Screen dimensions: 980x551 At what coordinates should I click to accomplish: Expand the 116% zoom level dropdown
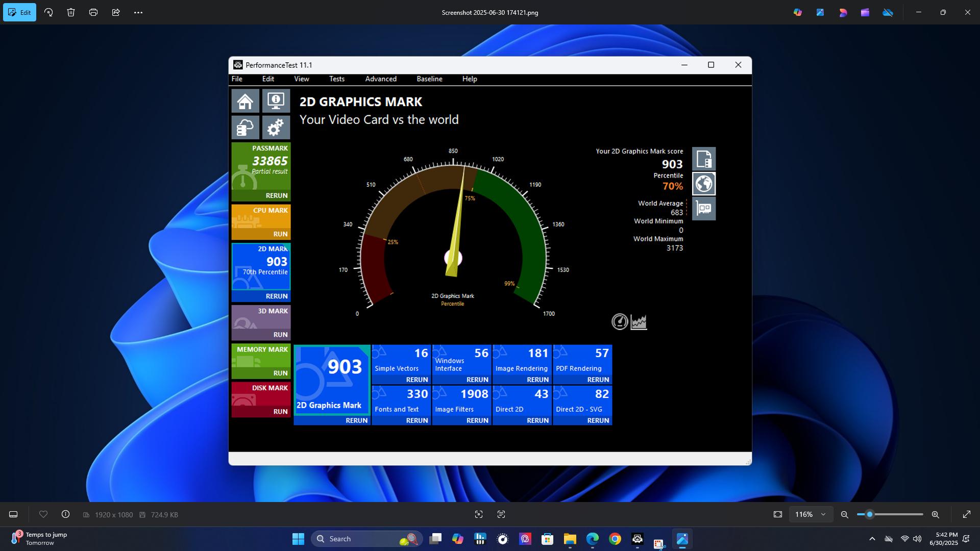tap(811, 514)
